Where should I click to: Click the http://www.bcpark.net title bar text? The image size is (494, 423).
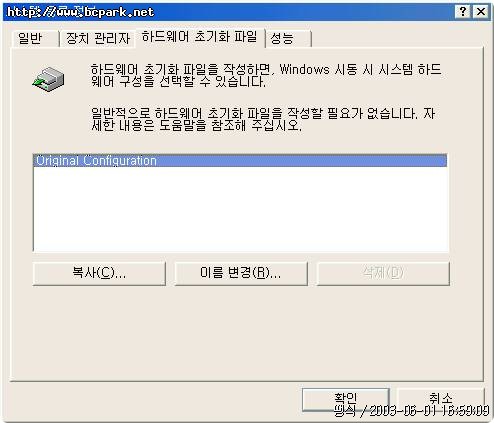[x=81, y=12]
